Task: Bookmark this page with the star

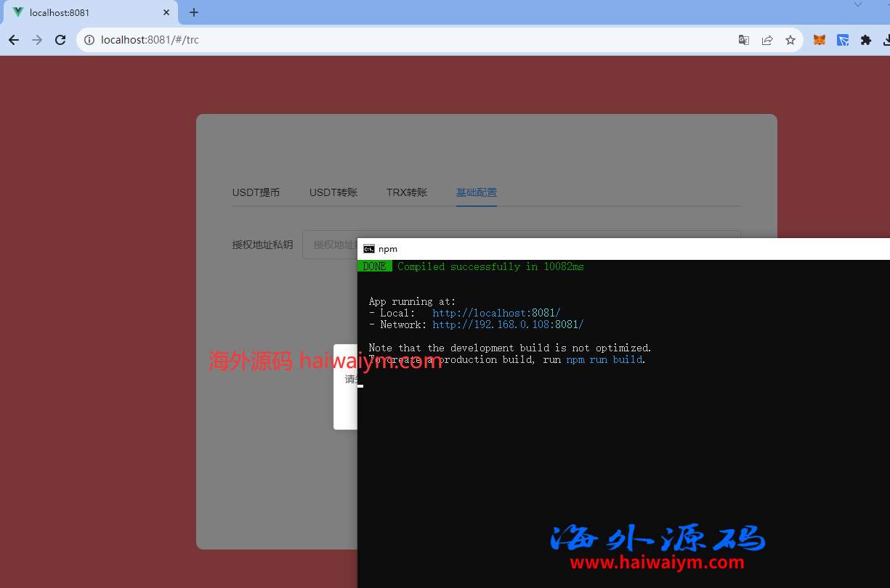Action: coord(790,40)
